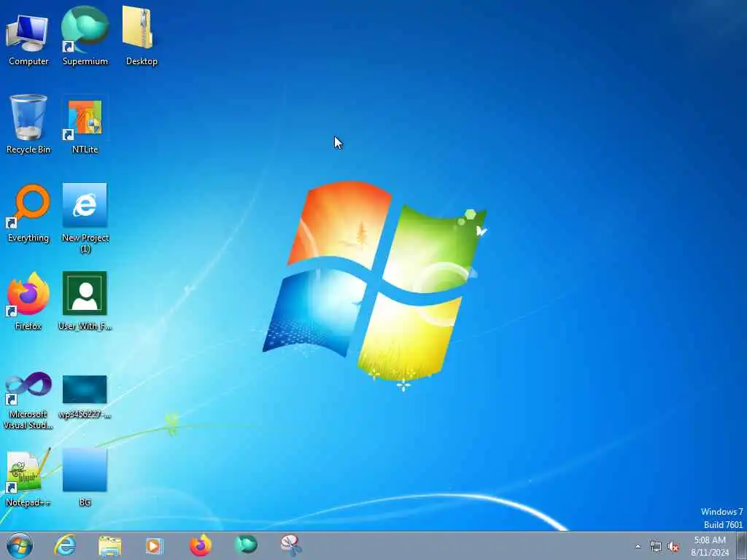Select the Everything search shortcut

(x=28, y=214)
